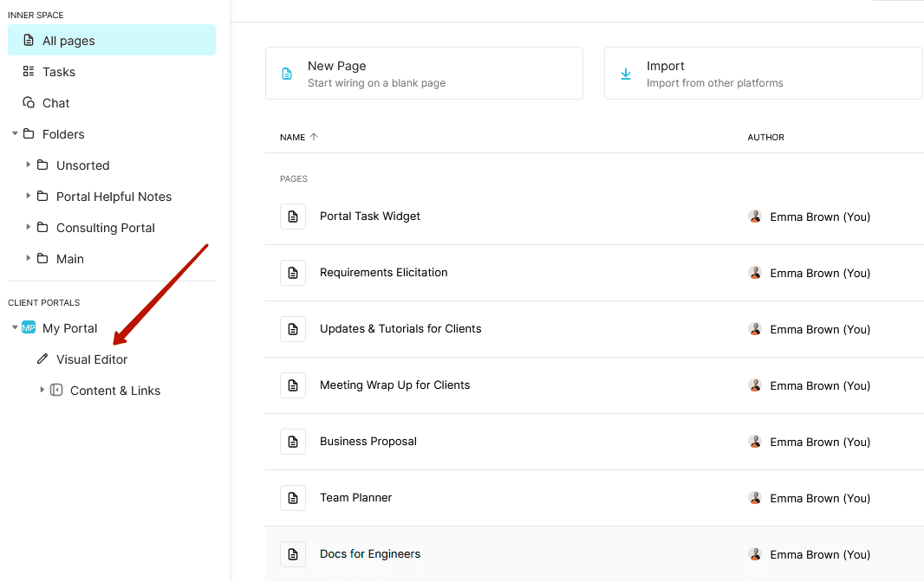The image size is (924, 582).
Task: Select All pages in the sidebar
Action: 69,40
